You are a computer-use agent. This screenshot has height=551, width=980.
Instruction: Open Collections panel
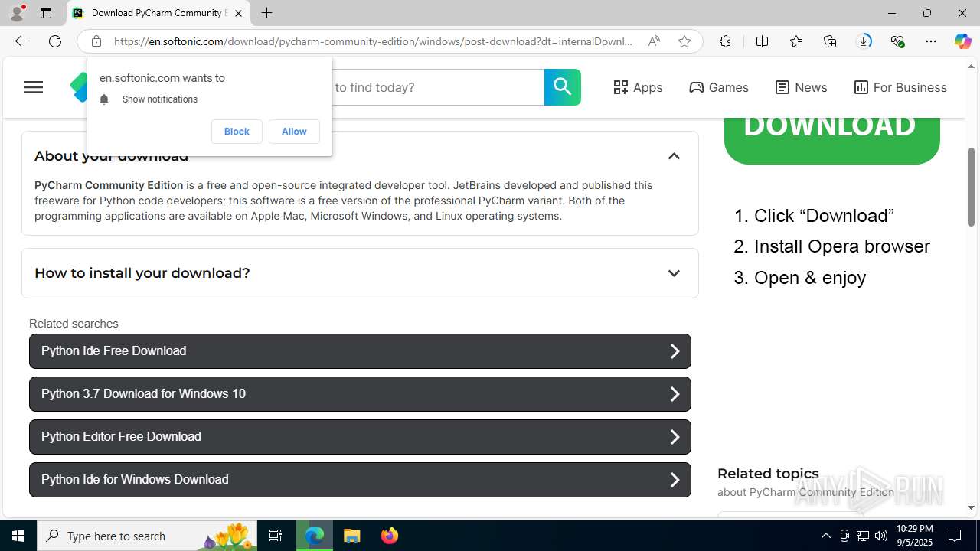[x=830, y=41]
